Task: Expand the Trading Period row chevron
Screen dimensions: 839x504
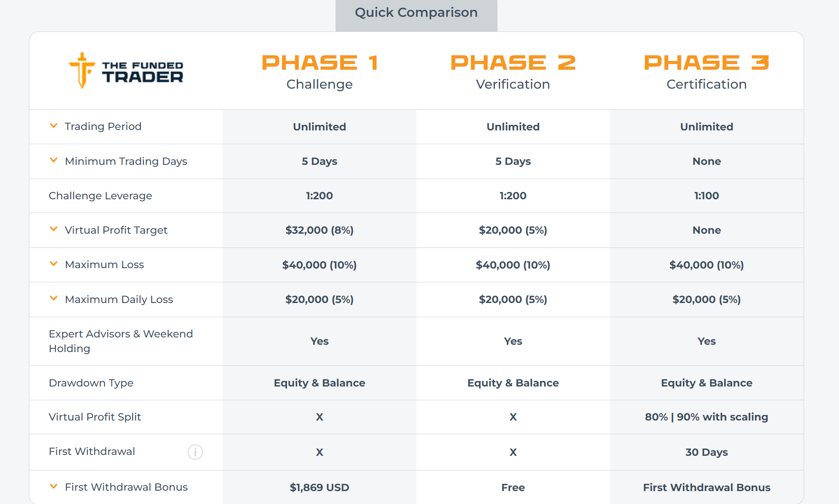Action: coord(53,126)
